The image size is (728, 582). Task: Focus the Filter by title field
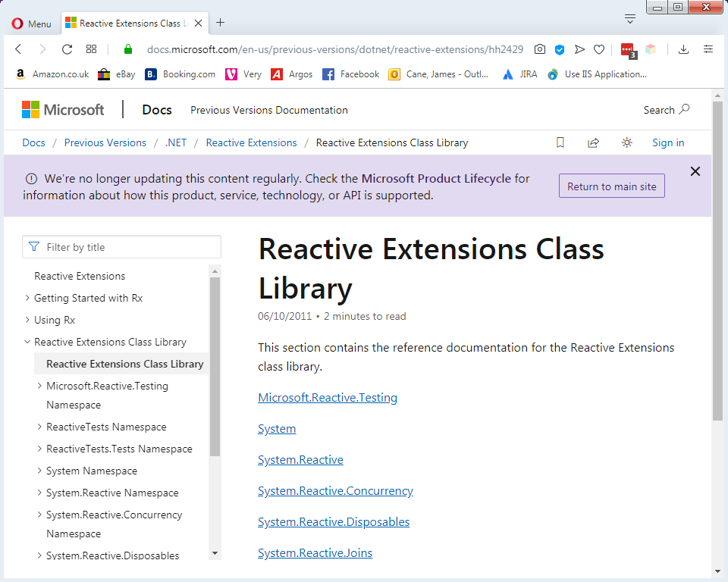pyautogui.click(x=121, y=247)
